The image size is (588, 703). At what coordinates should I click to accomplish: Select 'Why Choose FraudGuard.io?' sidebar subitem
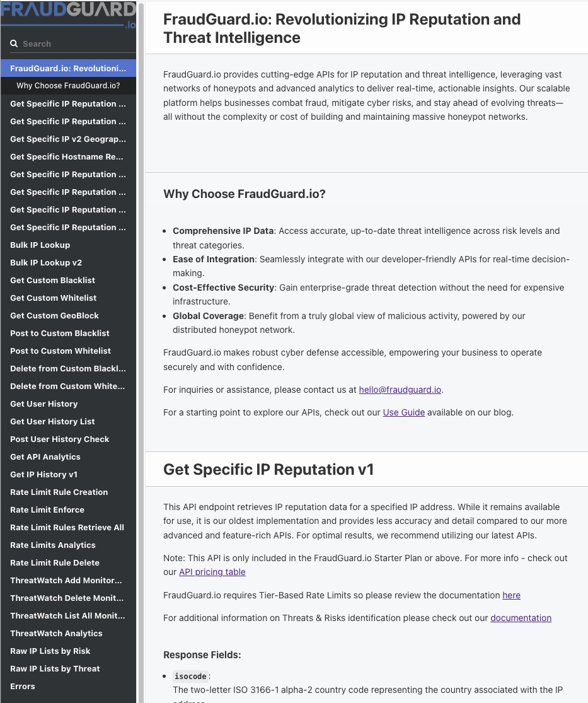click(x=68, y=86)
